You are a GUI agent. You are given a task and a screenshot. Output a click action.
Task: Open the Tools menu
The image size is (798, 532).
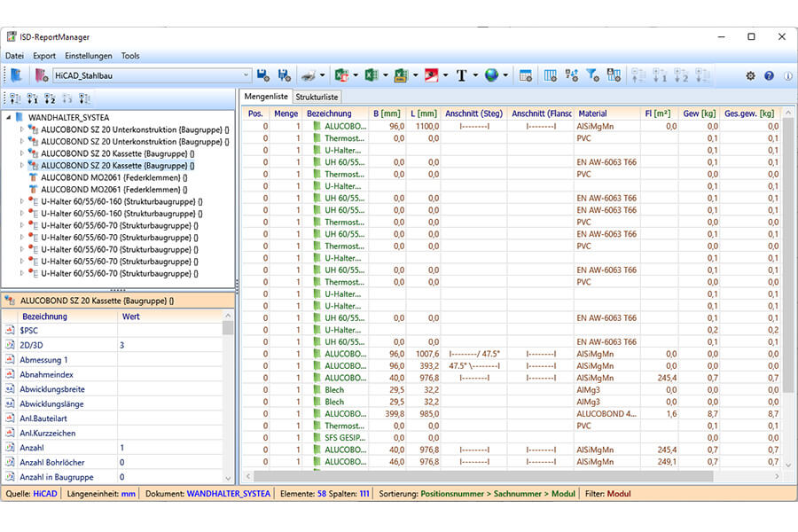tap(130, 56)
